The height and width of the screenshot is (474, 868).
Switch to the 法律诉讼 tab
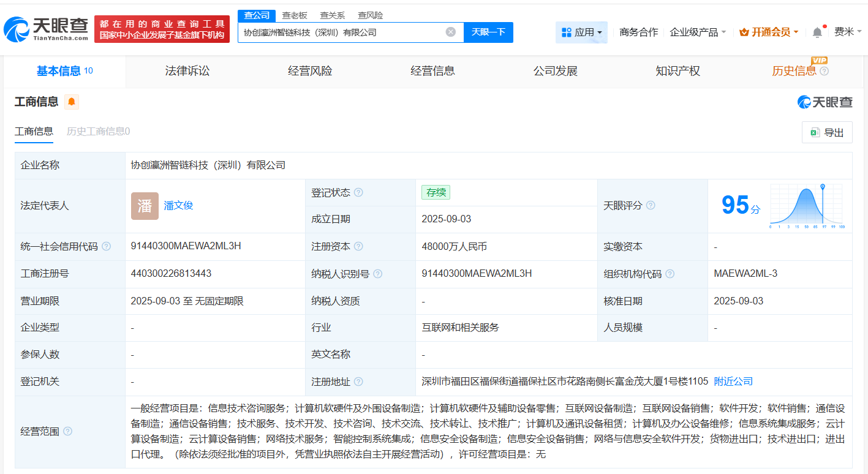[187, 71]
